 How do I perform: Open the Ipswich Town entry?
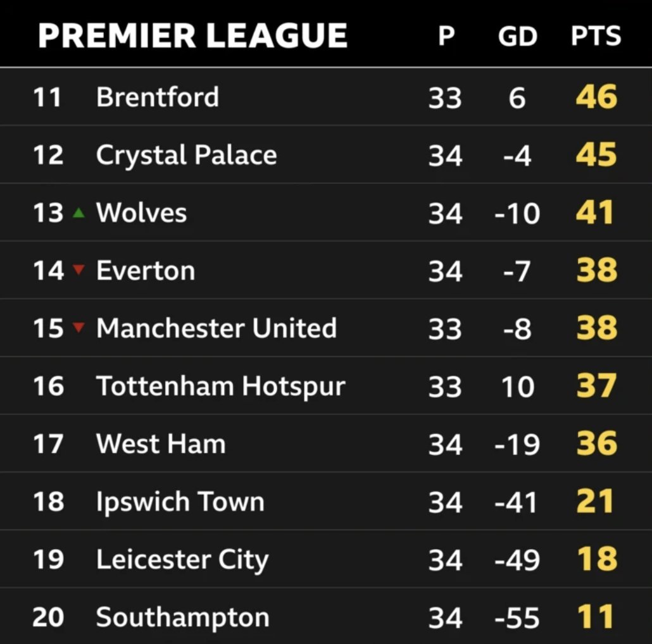click(x=326, y=501)
